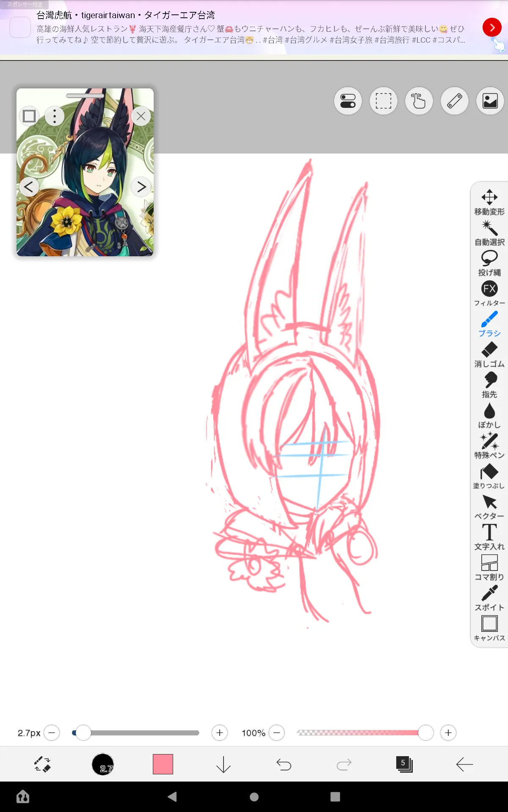Adjust the opacity slider

[365, 732]
